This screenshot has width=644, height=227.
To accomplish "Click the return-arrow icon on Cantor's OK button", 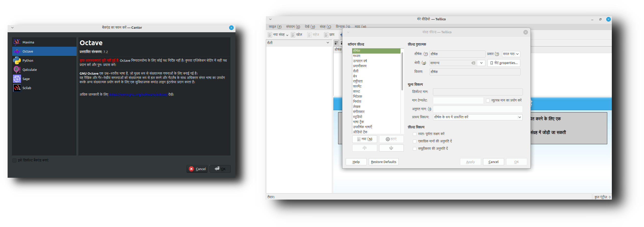I will pos(217,169).
